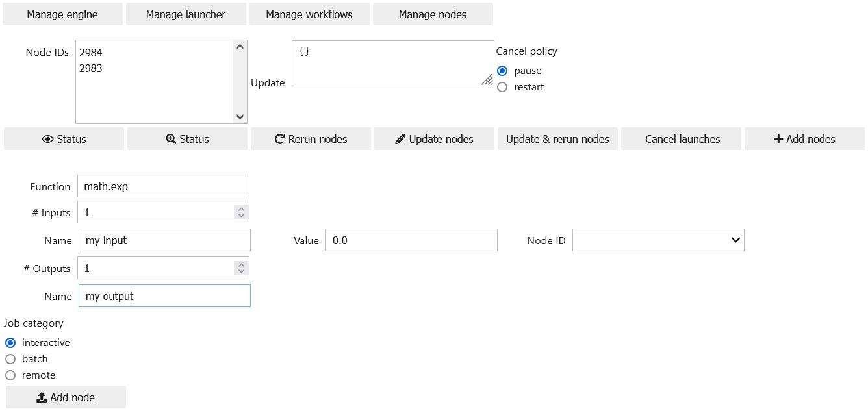Screen dimensions: 868x411
Task: Open the Manage engine section
Action: [62, 14]
